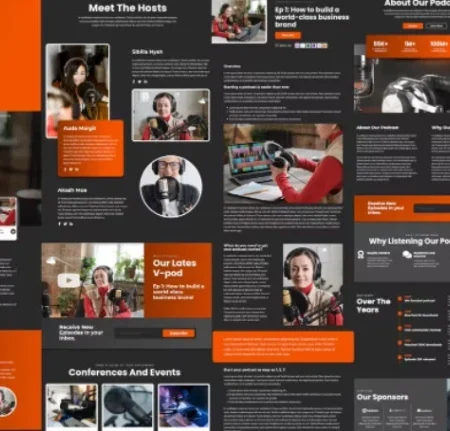Click the outlined button under About Our Podcast
This screenshot has height=431, width=450.
click(x=436, y=26)
